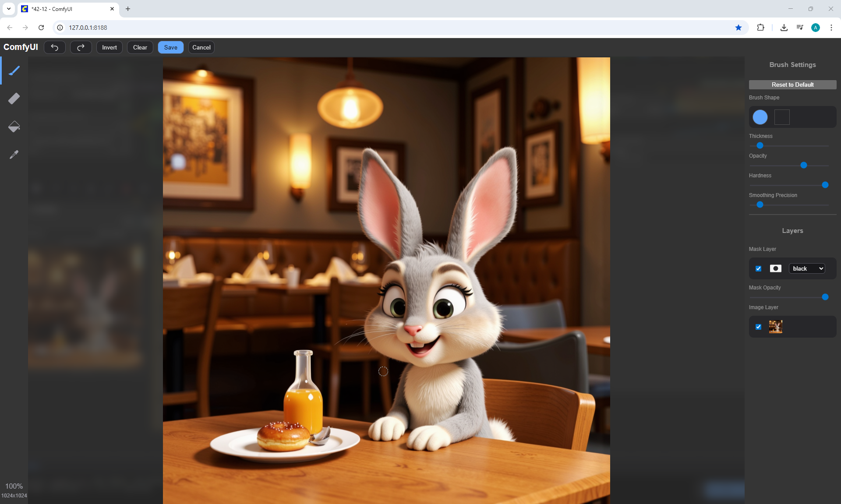The width and height of the screenshot is (841, 504).
Task: Click the image layer thumbnail
Action: click(775, 327)
